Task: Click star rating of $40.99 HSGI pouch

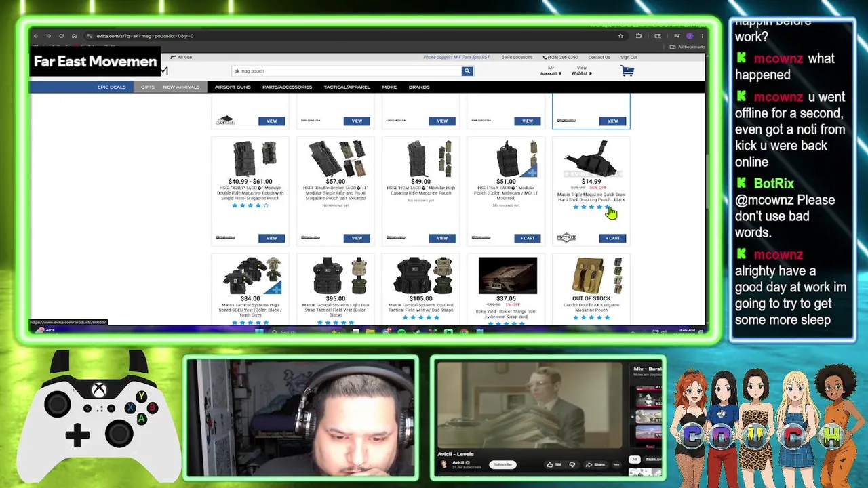Action: (x=250, y=205)
